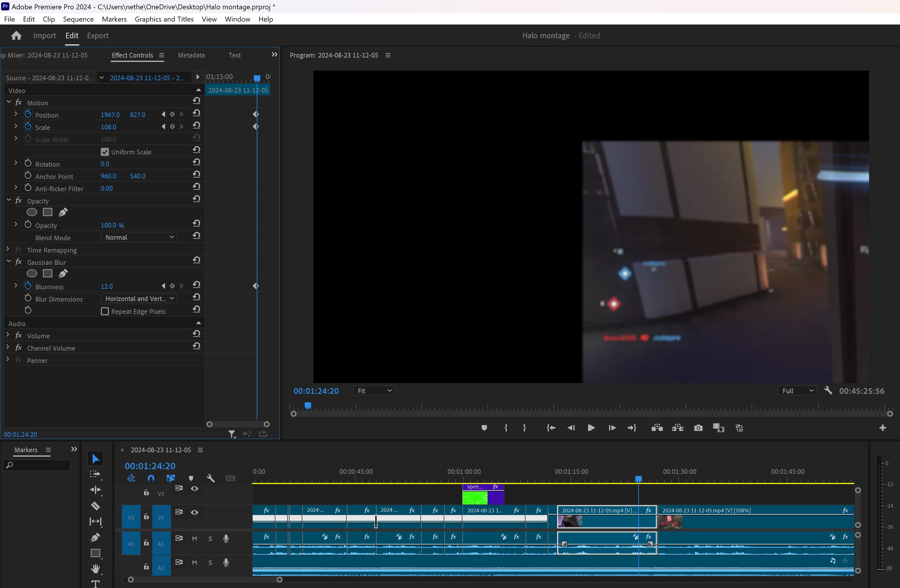The image size is (900, 588).
Task: Enable the Repeat Edge Pixels checkbox
Action: click(x=105, y=312)
